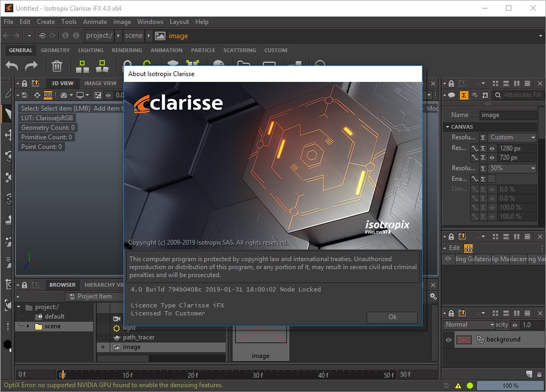This screenshot has width=546, height=392.
Task: Toggle the lock on the Attributes panel
Action: pyautogui.click(x=452, y=84)
